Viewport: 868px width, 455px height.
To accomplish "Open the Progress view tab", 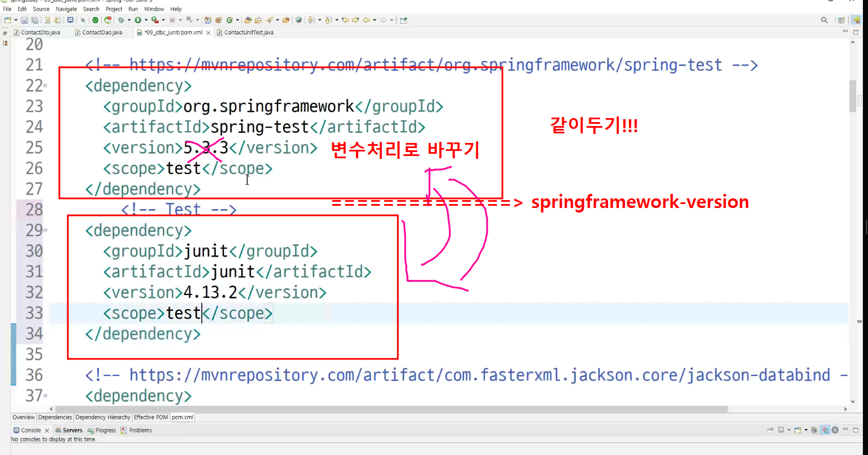I will click(102, 430).
